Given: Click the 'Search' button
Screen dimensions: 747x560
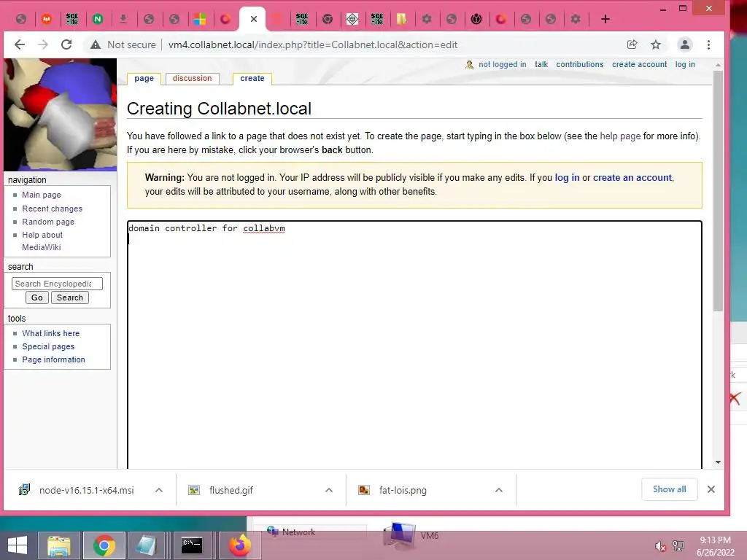Looking at the screenshot, I should [x=70, y=297].
